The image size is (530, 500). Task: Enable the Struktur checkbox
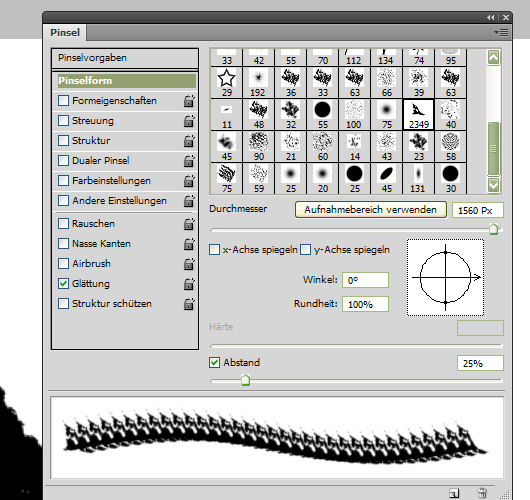[63, 140]
